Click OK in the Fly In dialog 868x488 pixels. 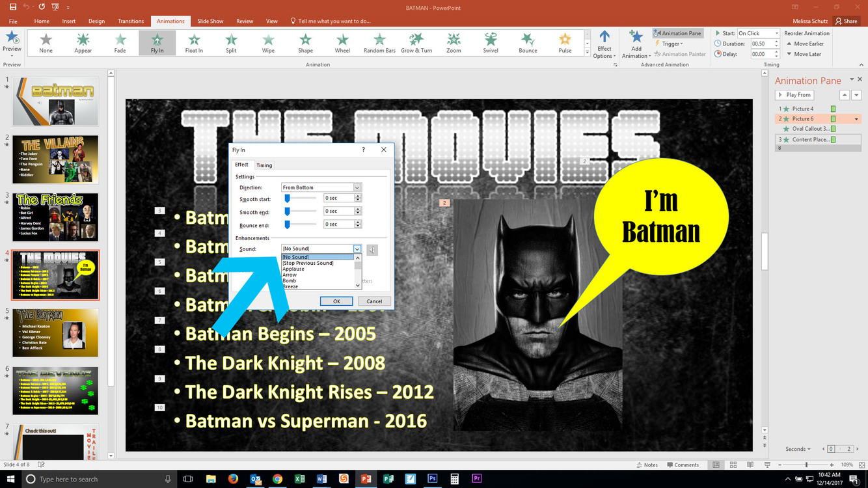(336, 301)
